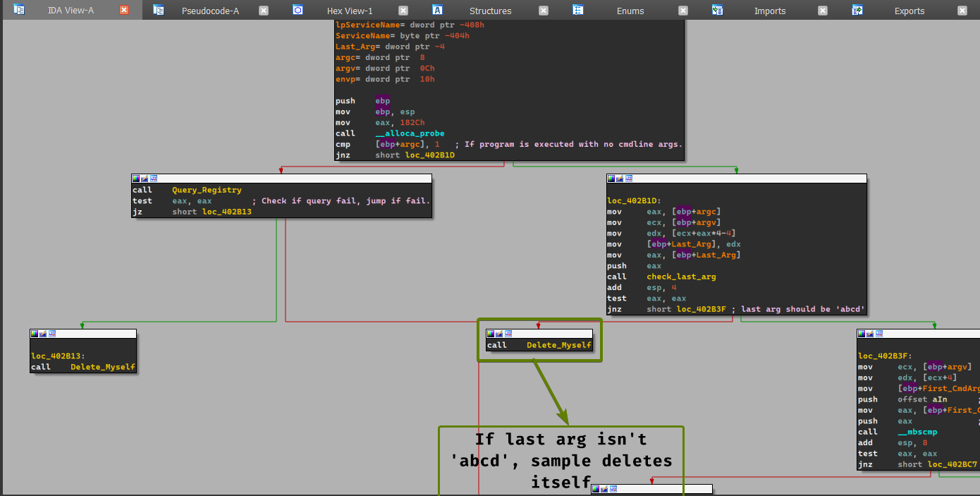Click the Enums tab icon

(578, 10)
